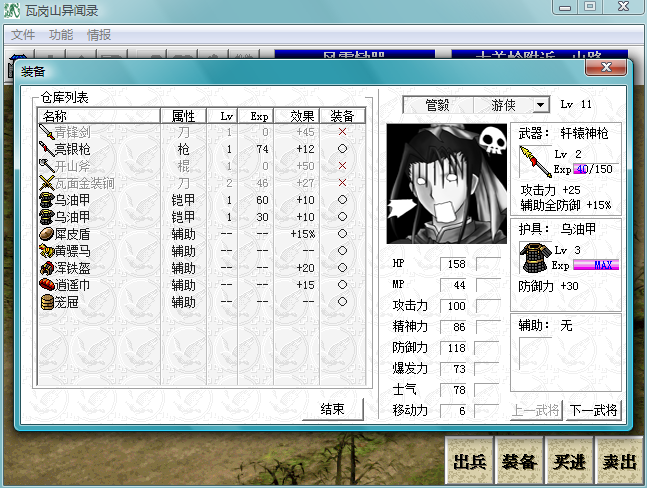Click the 防御力 value field 118

(453, 348)
